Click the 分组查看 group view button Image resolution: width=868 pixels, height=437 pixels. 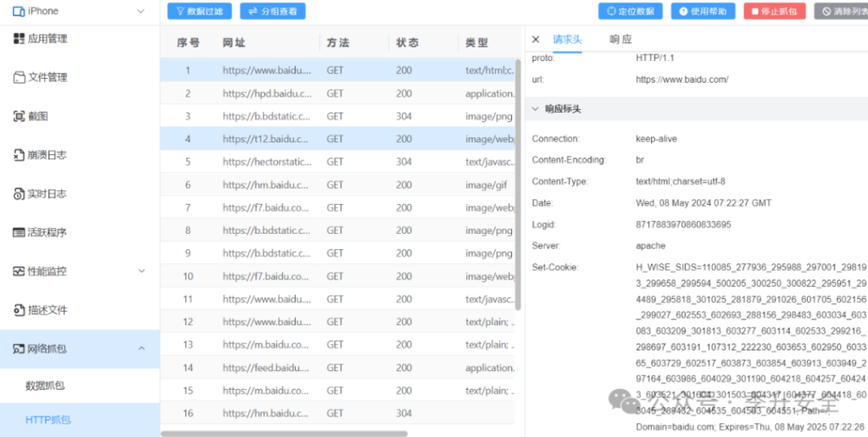tap(273, 11)
